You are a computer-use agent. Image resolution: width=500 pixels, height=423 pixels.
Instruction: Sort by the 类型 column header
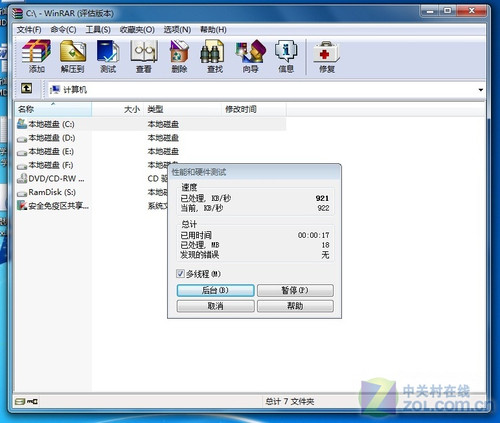[x=182, y=109]
